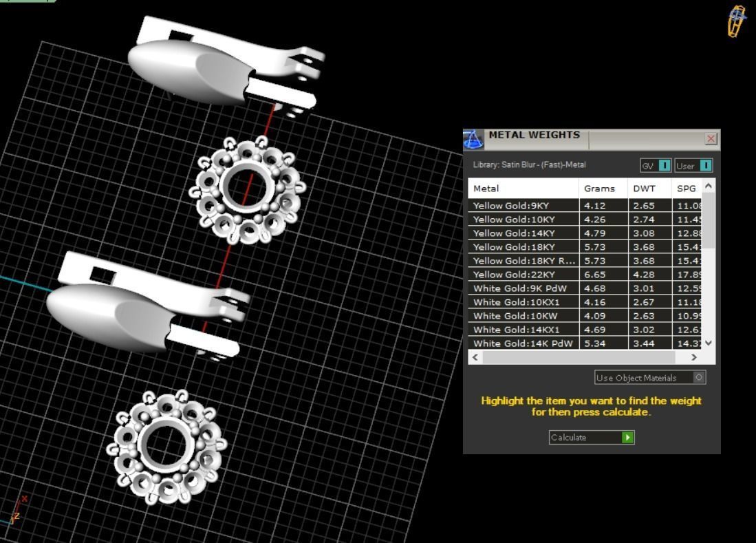
Task: Click the scroll down arrow of metals list
Action: click(x=709, y=343)
